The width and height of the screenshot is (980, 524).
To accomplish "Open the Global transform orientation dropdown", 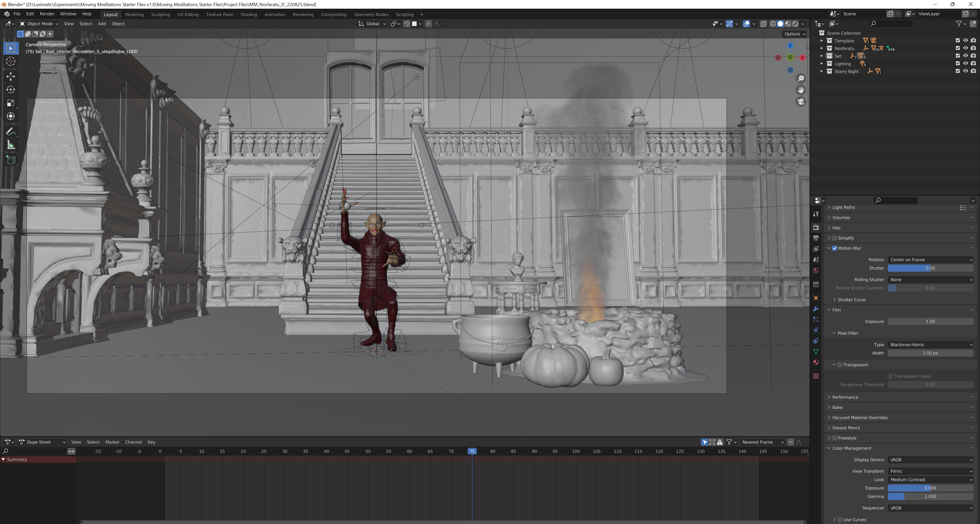I will click(372, 23).
